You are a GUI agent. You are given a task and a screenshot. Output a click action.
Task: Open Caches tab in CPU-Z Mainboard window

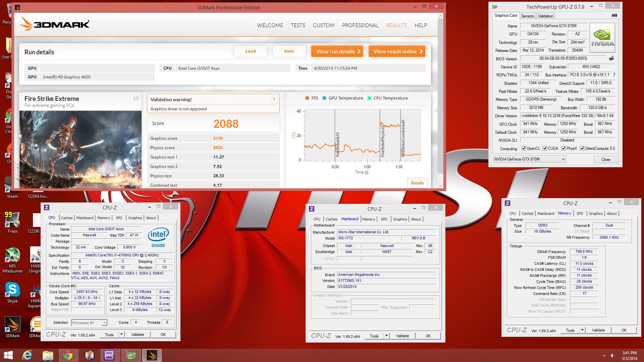(x=331, y=219)
